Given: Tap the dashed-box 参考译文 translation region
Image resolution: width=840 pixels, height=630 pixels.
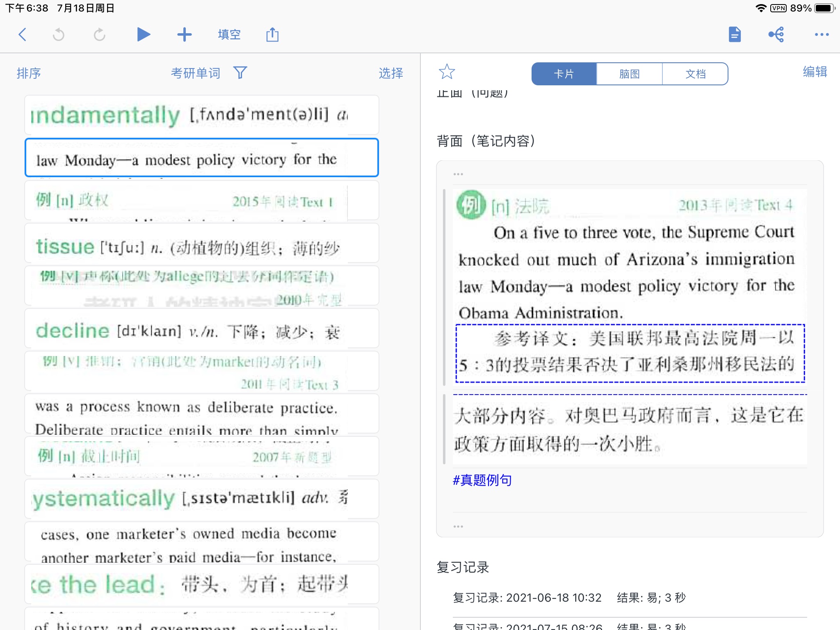Looking at the screenshot, I should (630, 353).
